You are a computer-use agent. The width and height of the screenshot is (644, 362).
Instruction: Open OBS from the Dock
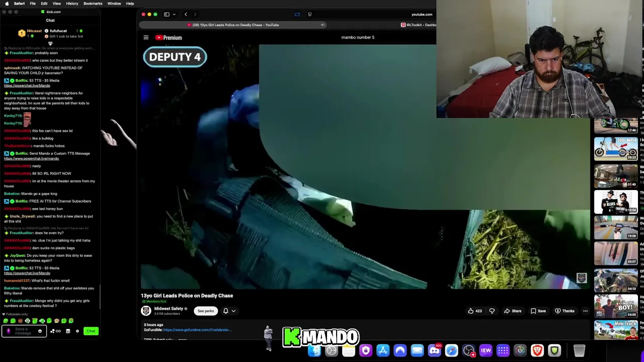(x=468, y=350)
